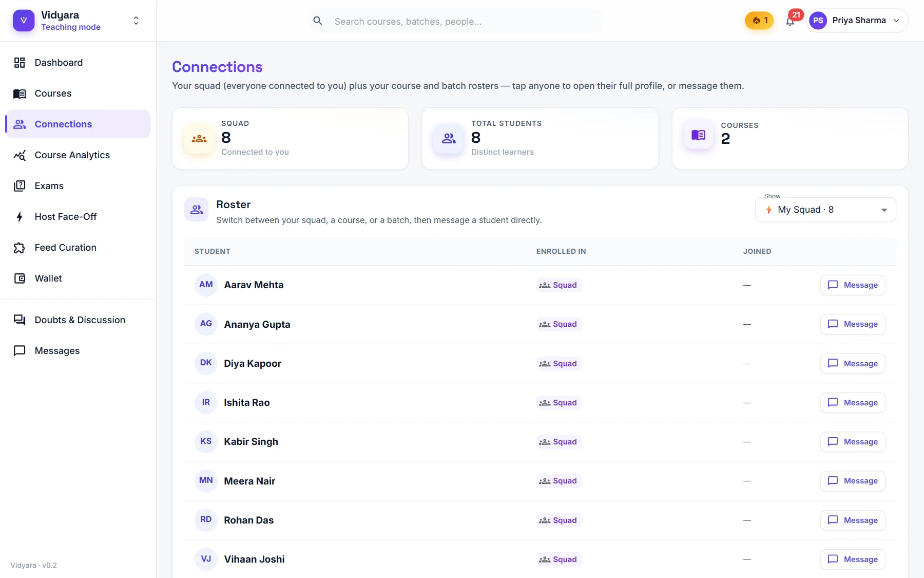The width and height of the screenshot is (924, 578).
Task: Click the STUDENT column header
Action: 213,251
